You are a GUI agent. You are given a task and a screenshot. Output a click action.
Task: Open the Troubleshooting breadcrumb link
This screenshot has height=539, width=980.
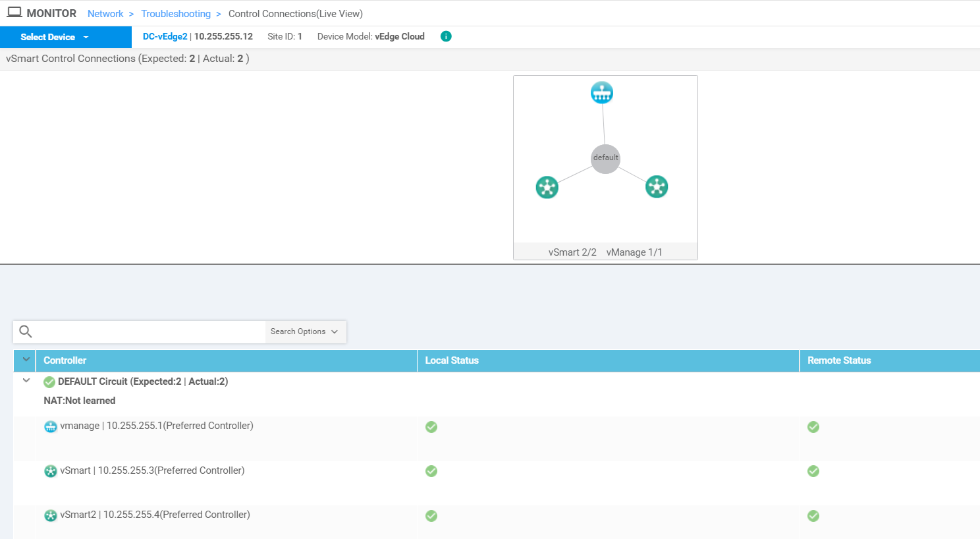[x=176, y=14]
